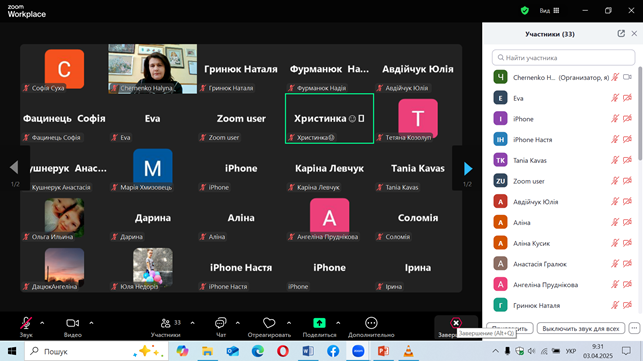The width and height of the screenshot is (643, 361).
Task: Click Выключить звук для всех button
Action: pyautogui.click(x=581, y=329)
